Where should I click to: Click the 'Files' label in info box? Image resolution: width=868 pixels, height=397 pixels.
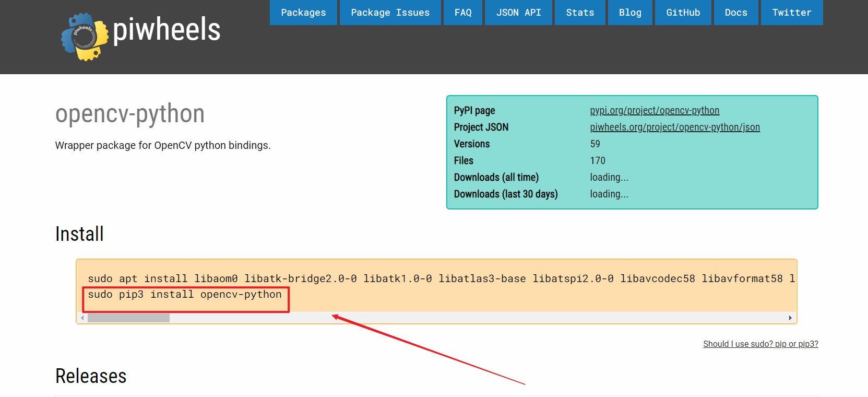[463, 160]
